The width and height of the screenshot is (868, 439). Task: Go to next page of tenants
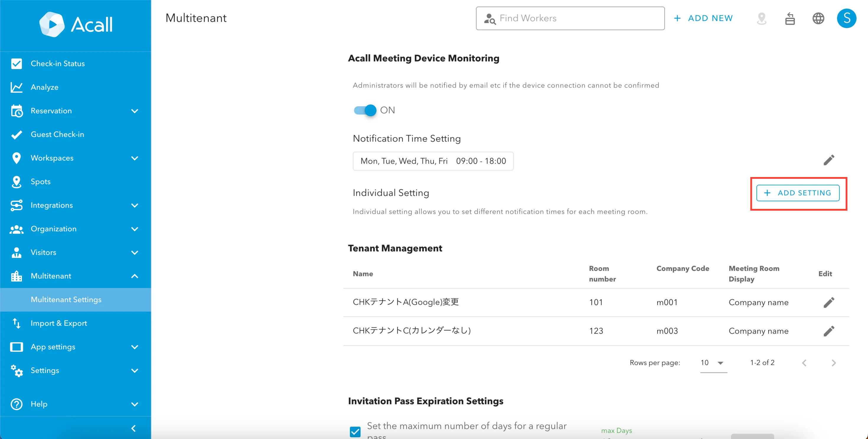[833, 363]
